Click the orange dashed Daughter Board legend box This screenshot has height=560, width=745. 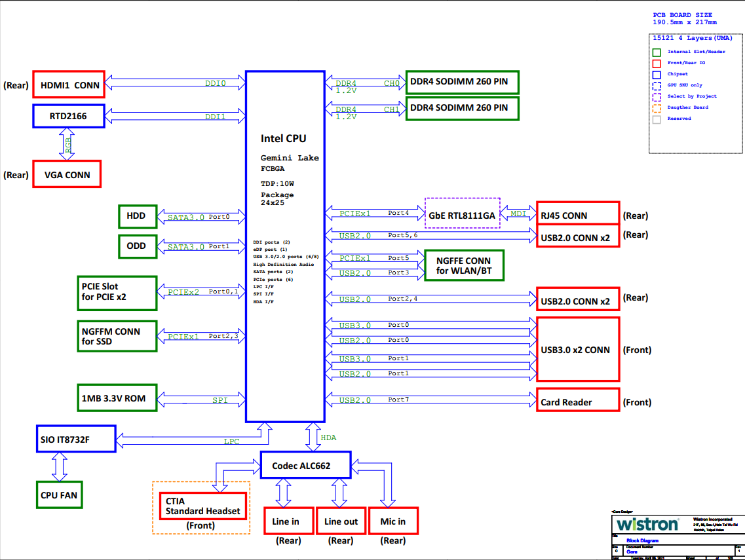click(x=657, y=107)
